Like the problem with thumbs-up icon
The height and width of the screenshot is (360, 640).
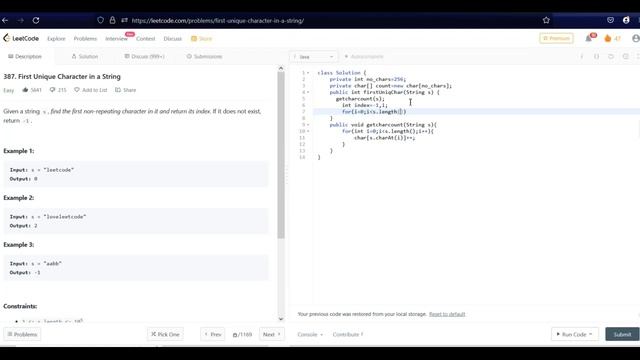pyautogui.click(x=25, y=90)
